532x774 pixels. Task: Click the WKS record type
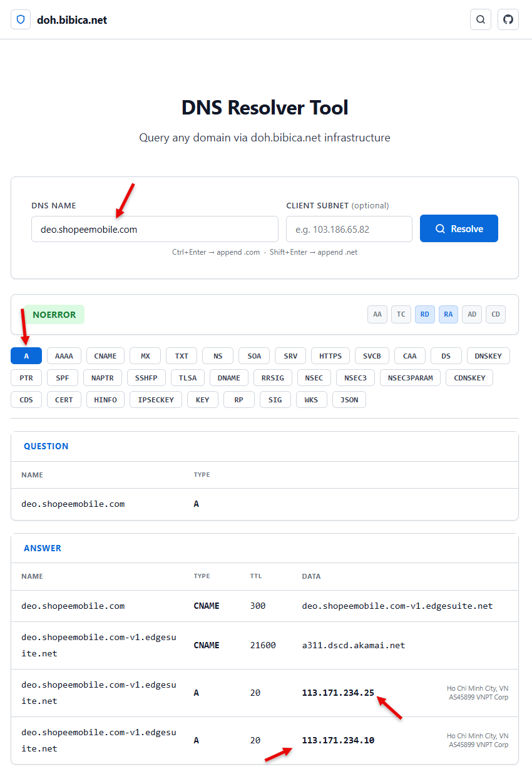pos(312,400)
